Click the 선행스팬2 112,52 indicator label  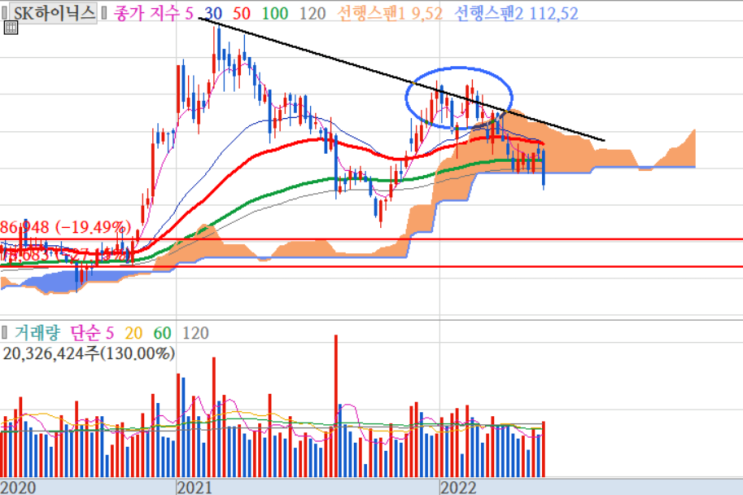click(x=516, y=13)
